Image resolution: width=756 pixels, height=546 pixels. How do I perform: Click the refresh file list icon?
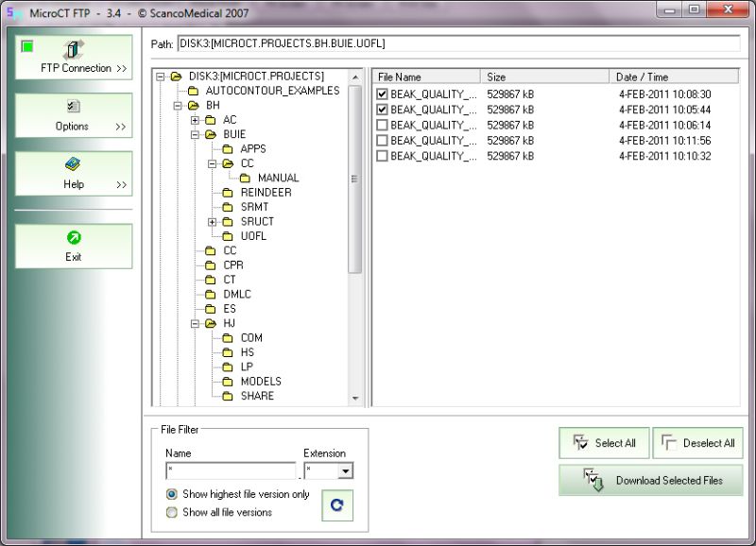click(x=337, y=505)
